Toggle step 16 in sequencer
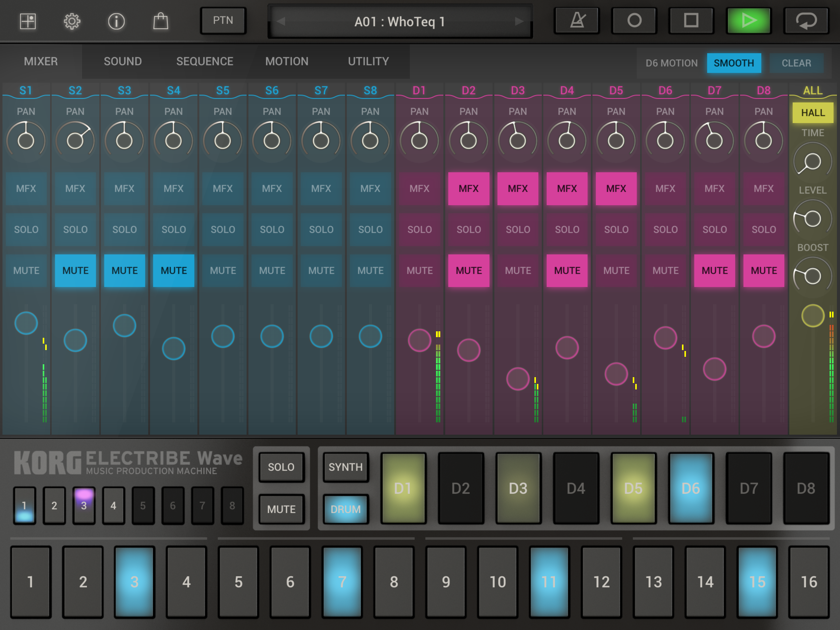This screenshot has width=840, height=630. 809,582
